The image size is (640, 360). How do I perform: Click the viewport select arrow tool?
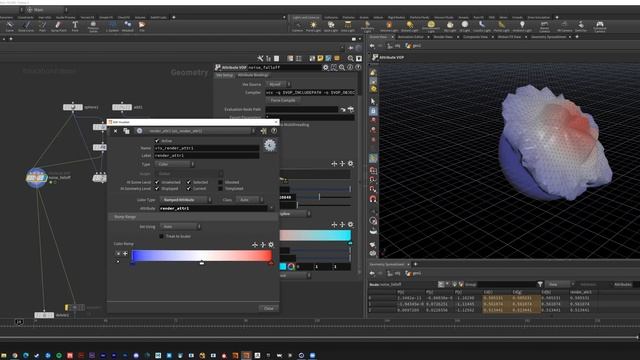point(373,101)
